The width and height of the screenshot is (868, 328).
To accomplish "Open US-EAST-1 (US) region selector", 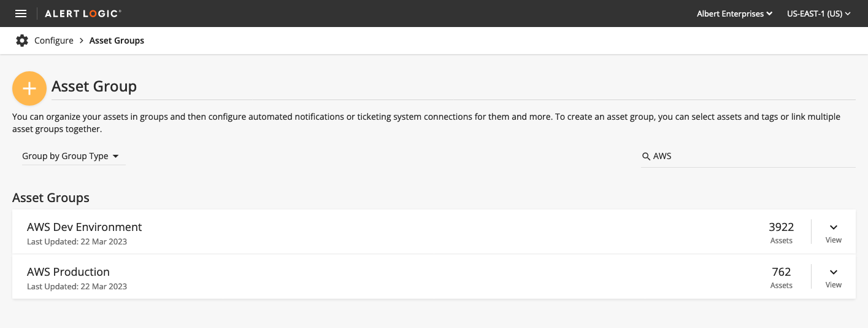I will click(x=818, y=14).
